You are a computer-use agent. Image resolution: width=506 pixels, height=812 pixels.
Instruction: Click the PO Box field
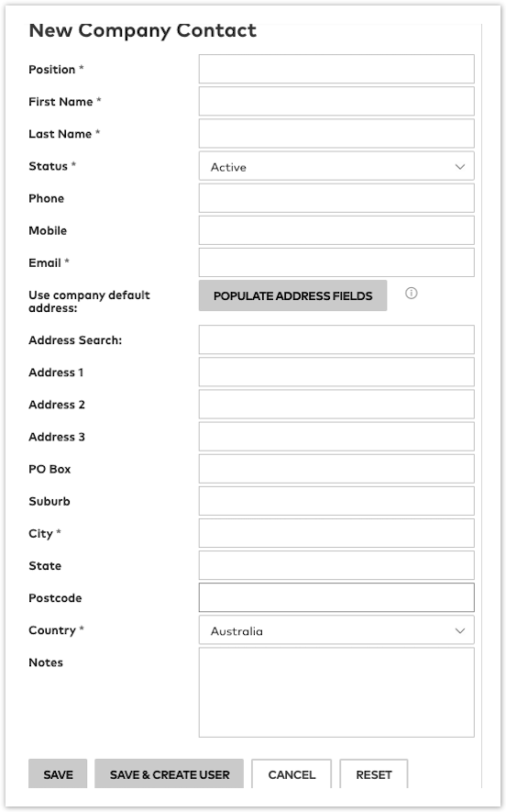pos(336,469)
